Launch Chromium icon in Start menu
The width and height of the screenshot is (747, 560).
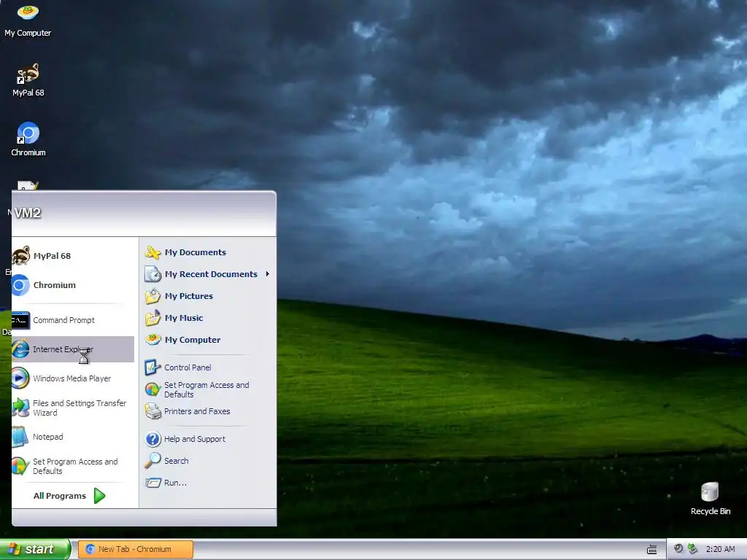point(20,285)
